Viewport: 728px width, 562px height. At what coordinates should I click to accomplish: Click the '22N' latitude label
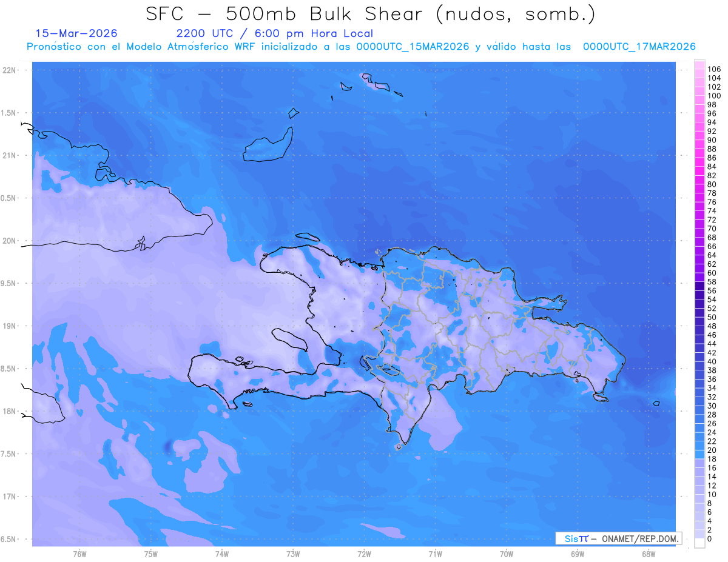[x=9, y=70]
